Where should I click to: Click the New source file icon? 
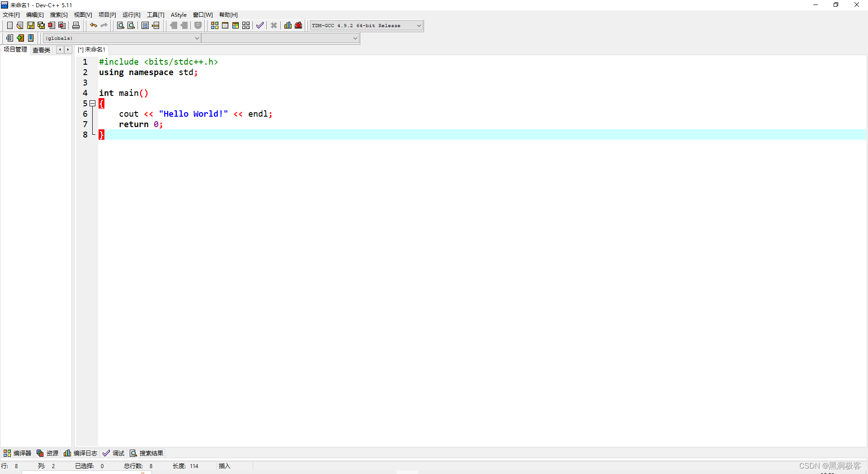click(9, 25)
